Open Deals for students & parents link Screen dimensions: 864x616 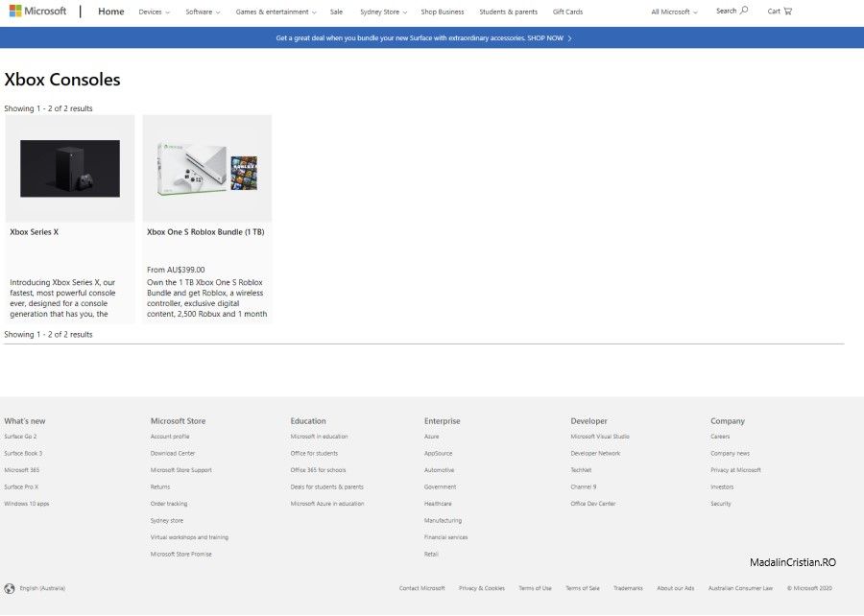point(326,487)
